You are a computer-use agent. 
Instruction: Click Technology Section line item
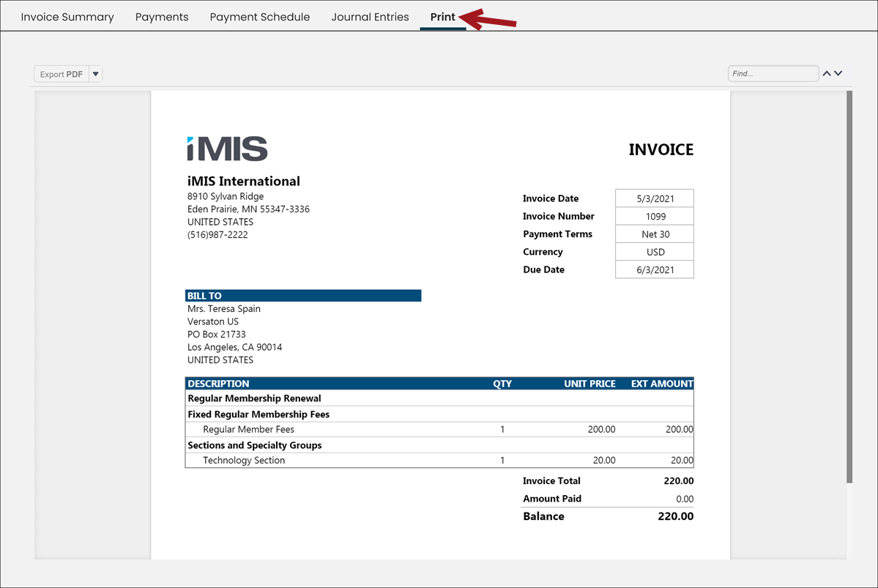pyautogui.click(x=244, y=461)
